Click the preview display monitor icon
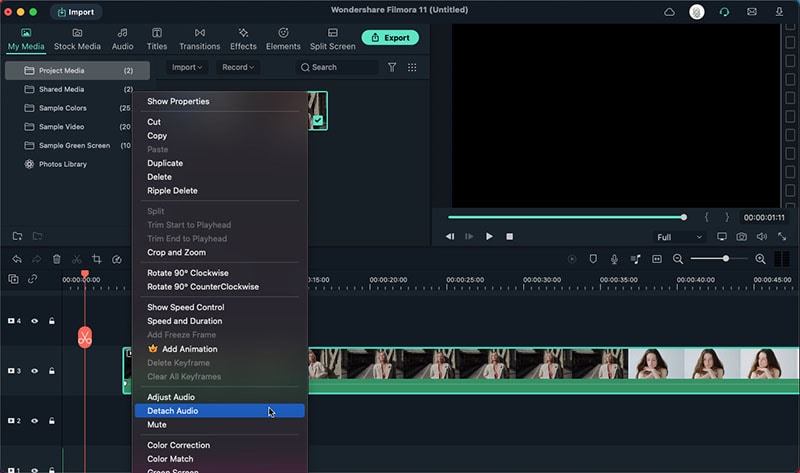The height and width of the screenshot is (473, 800). pos(721,237)
